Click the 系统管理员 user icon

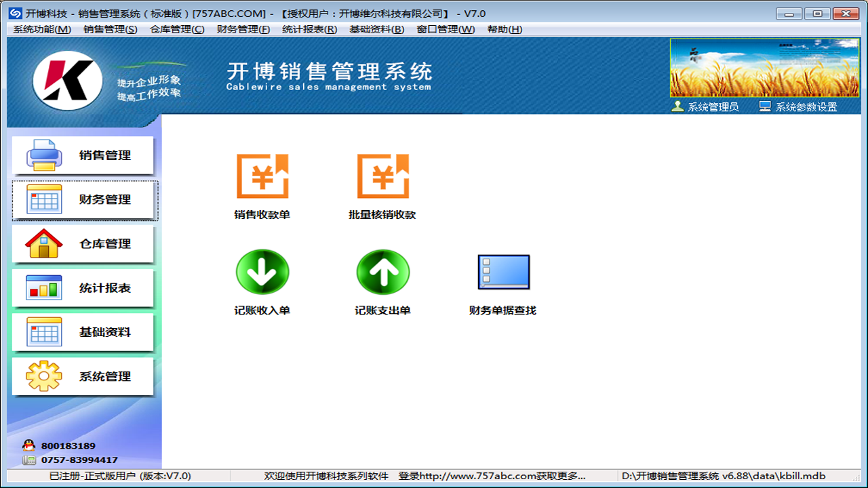point(677,106)
